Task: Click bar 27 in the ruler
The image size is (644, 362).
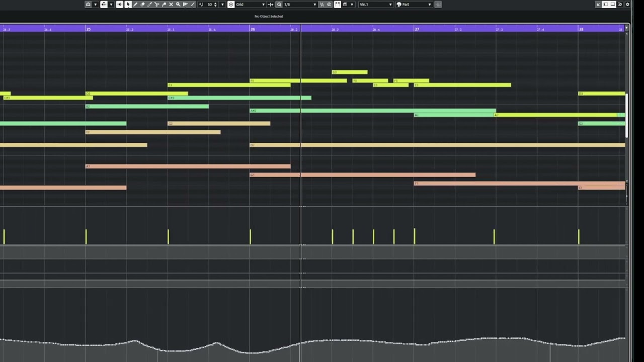Action: point(417,29)
